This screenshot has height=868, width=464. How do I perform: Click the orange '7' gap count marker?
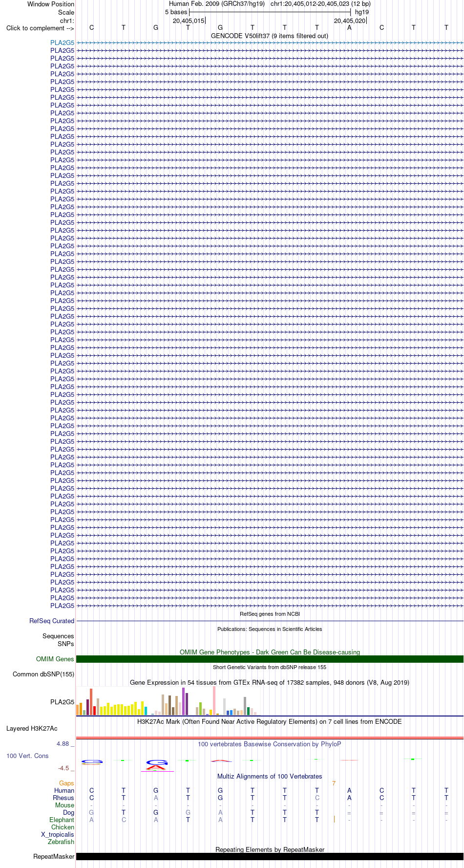pos(334,783)
